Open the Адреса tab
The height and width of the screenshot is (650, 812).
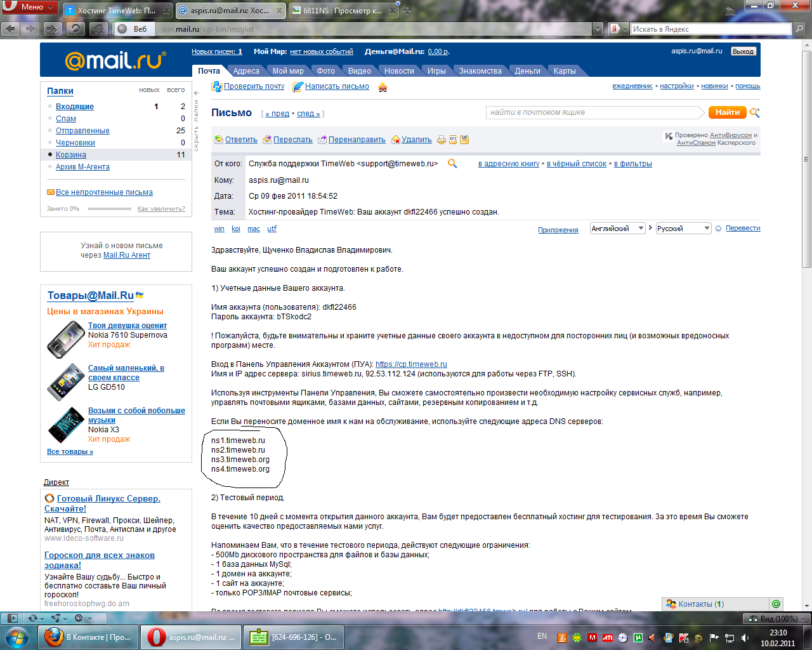tap(246, 71)
